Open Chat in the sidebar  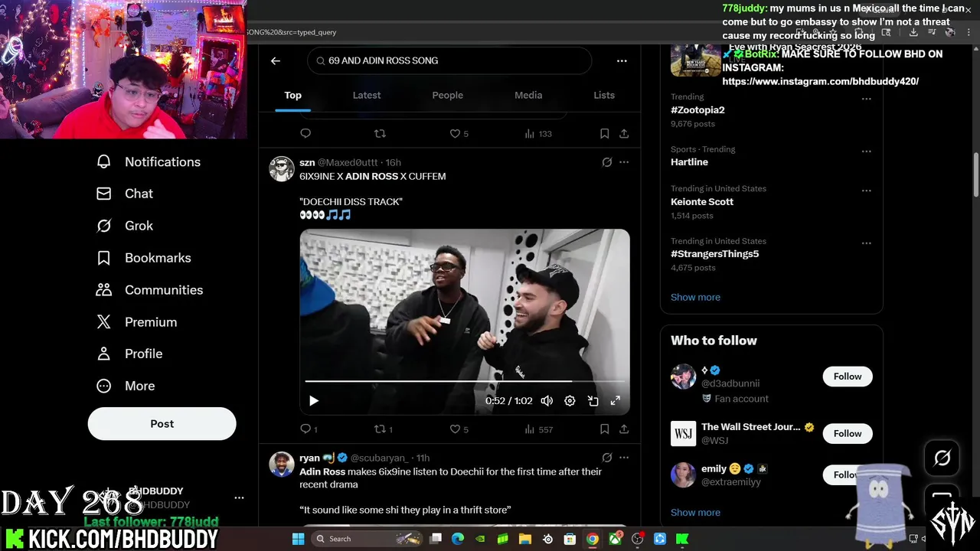(125, 194)
